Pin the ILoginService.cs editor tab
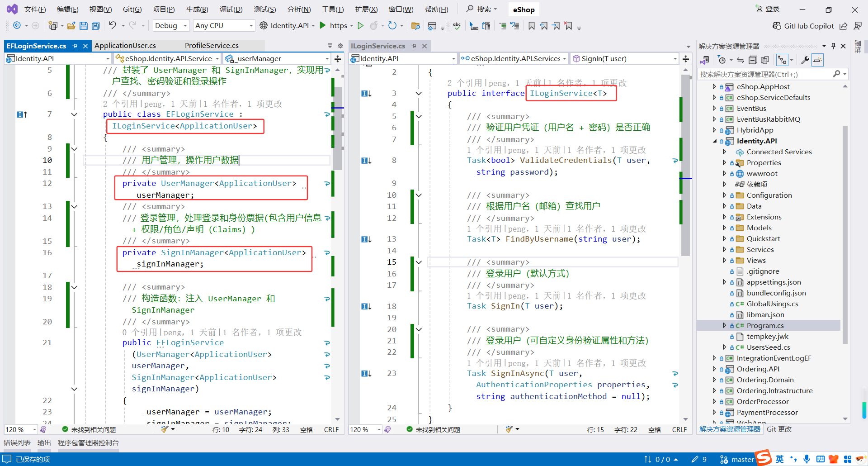868x466 pixels. [414, 46]
